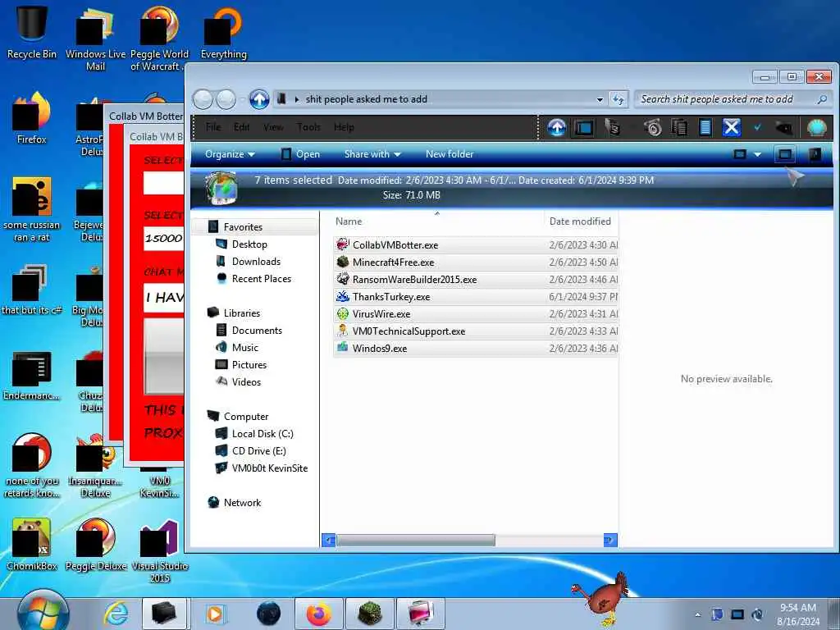This screenshot has height=630, width=840.
Task: Click the Search 'shit people asked me to add' field
Action: (731, 99)
